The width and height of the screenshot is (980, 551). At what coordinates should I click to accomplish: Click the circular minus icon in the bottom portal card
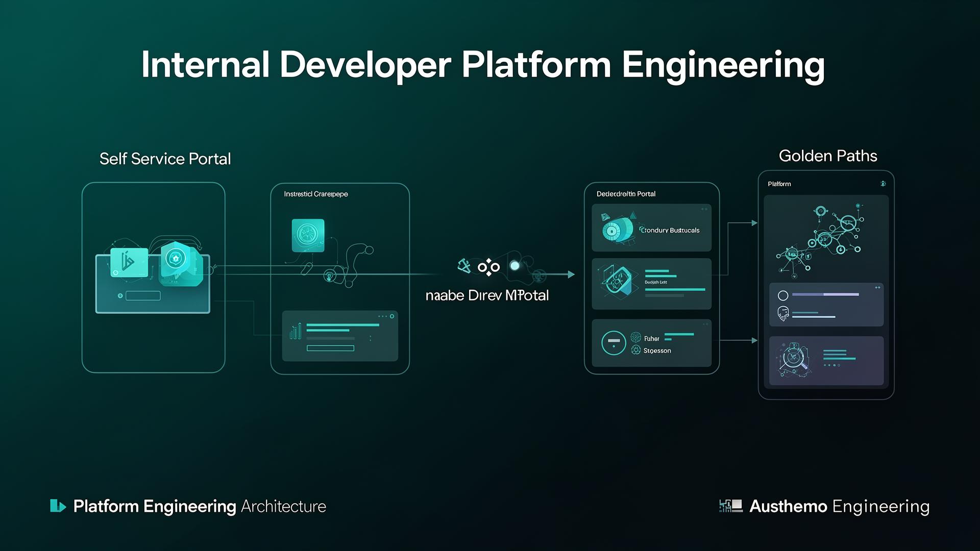pyautogui.click(x=614, y=343)
